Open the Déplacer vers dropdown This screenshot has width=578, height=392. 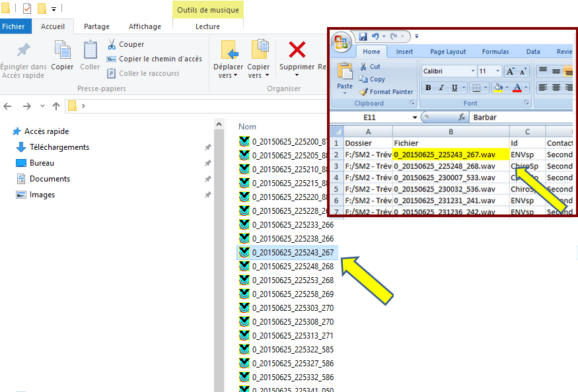click(229, 75)
